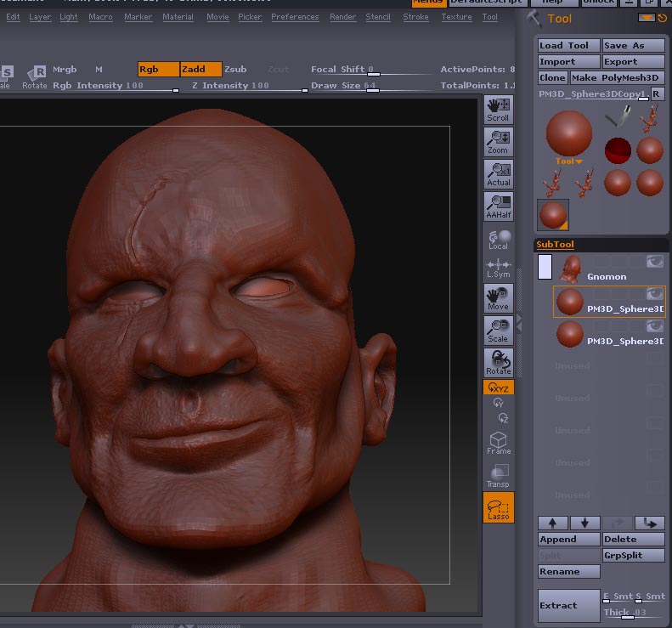672x628 pixels.
Task: Restore palette with circular arrow icon
Action: click(662, 19)
